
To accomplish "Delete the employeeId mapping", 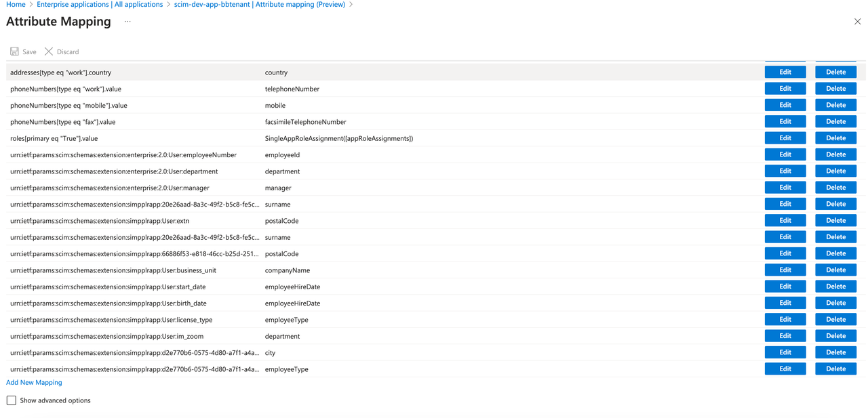I will coord(835,154).
